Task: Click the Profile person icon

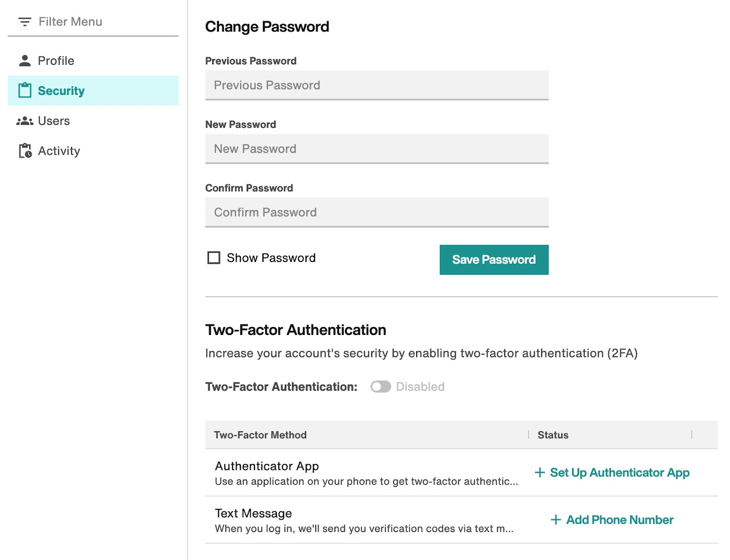Action: (25, 61)
